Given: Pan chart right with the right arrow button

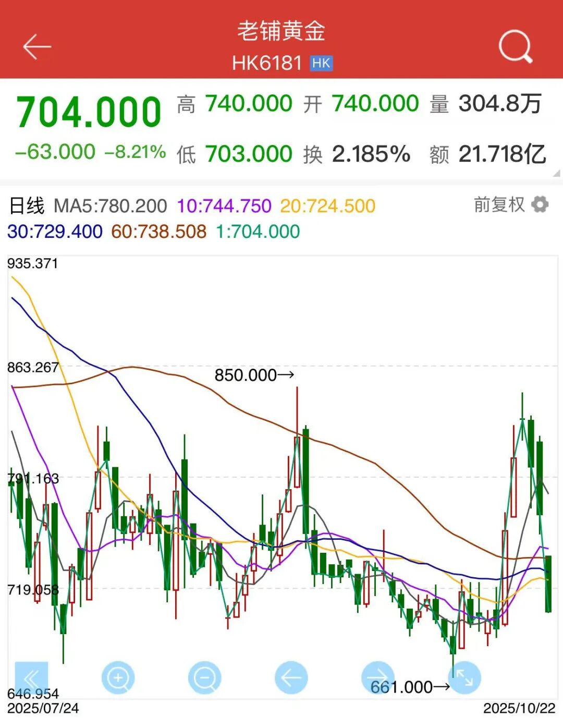Looking at the screenshot, I should 377,678.
